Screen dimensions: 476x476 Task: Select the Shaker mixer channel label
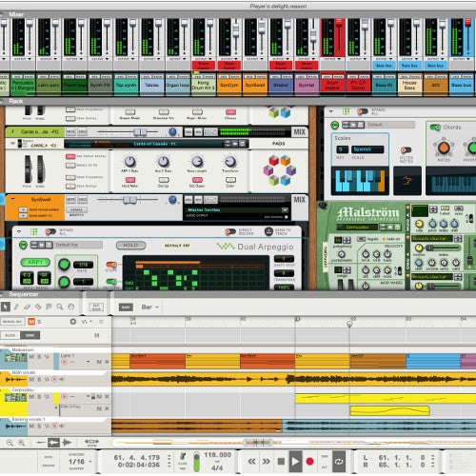[281, 85]
